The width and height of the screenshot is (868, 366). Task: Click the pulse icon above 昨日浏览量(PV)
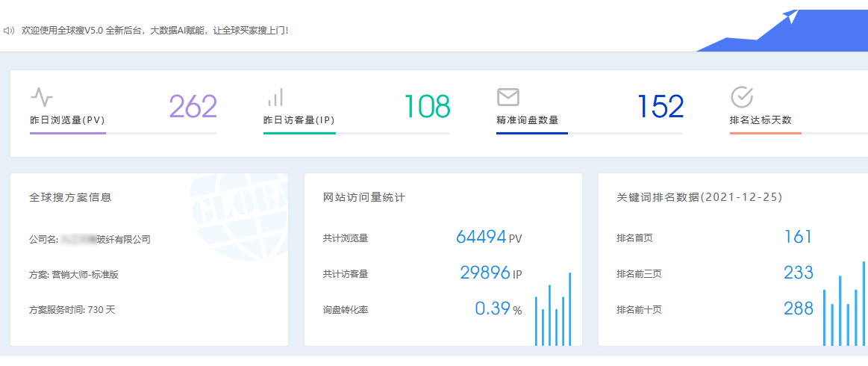point(42,97)
